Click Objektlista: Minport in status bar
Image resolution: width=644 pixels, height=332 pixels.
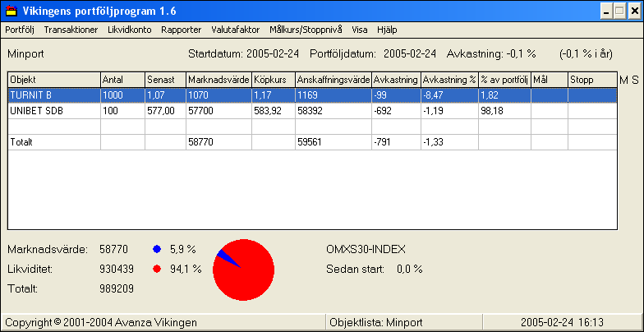(376, 322)
